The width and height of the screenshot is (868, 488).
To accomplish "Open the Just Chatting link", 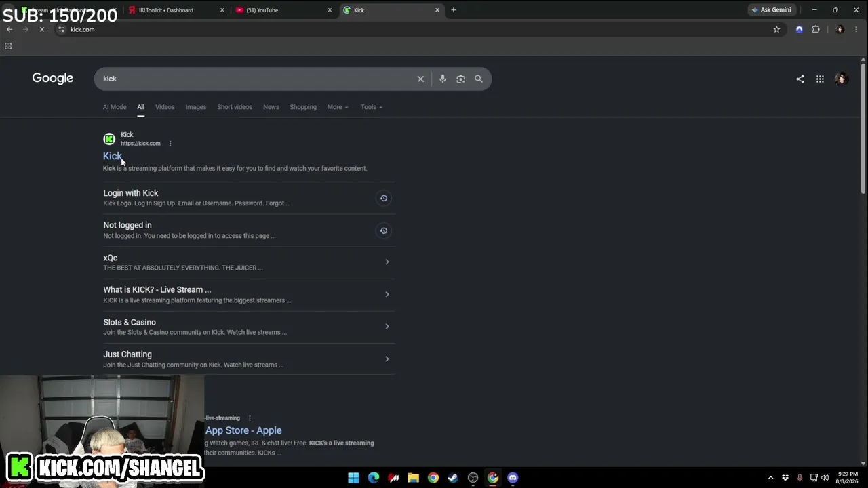I will (127, 354).
